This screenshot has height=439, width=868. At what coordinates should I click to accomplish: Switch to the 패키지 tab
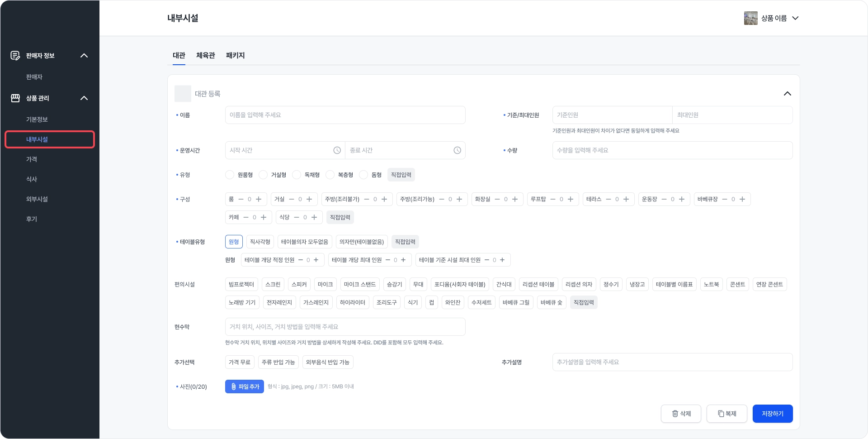click(236, 56)
